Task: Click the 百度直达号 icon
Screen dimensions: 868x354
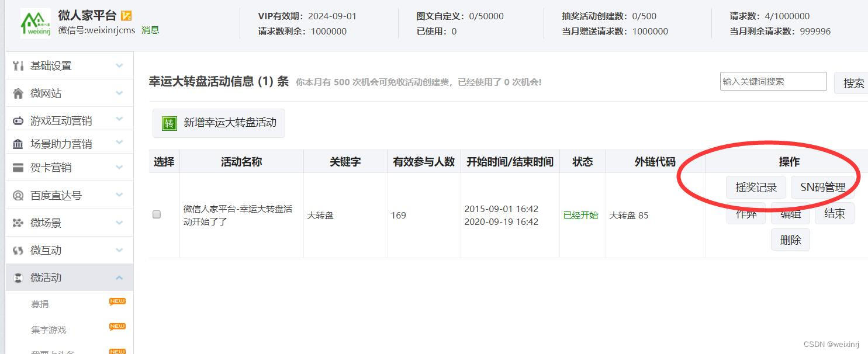Action: (x=18, y=195)
